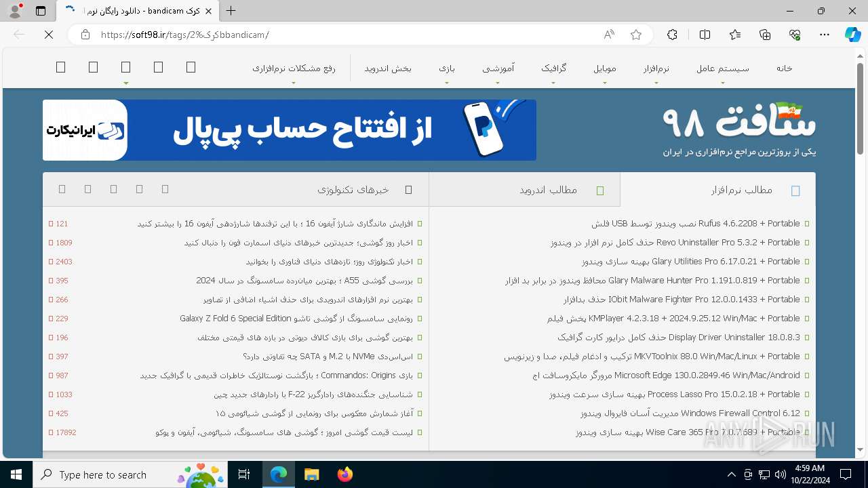Switch to the Microsoft Edge taskbar icon
Screen dimensions: 868x488
tap(279, 474)
